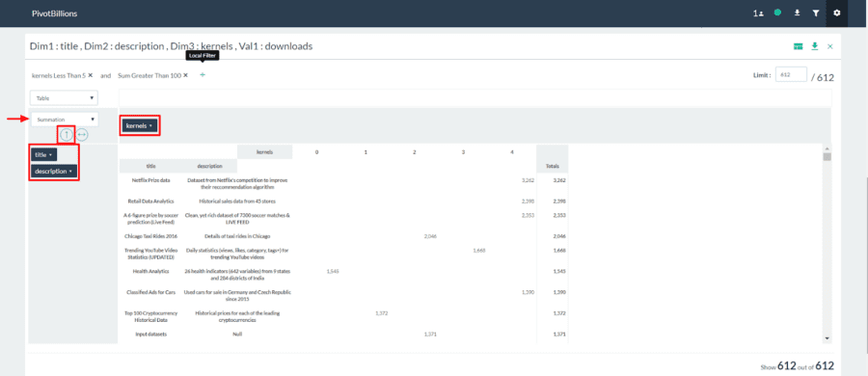
Task: Open the Summation aggregation dropdown
Action: (x=64, y=119)
